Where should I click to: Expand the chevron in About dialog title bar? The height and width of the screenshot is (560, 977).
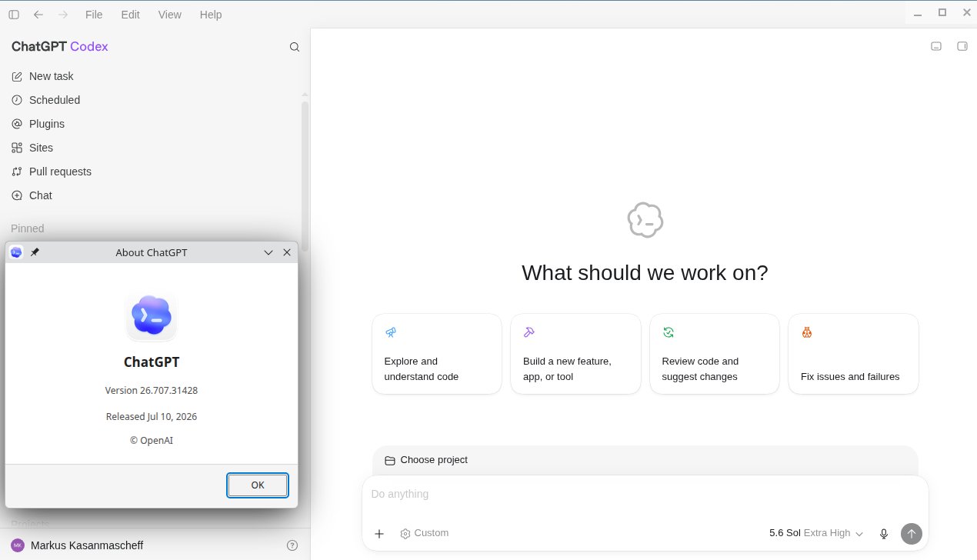pos(268,252)
